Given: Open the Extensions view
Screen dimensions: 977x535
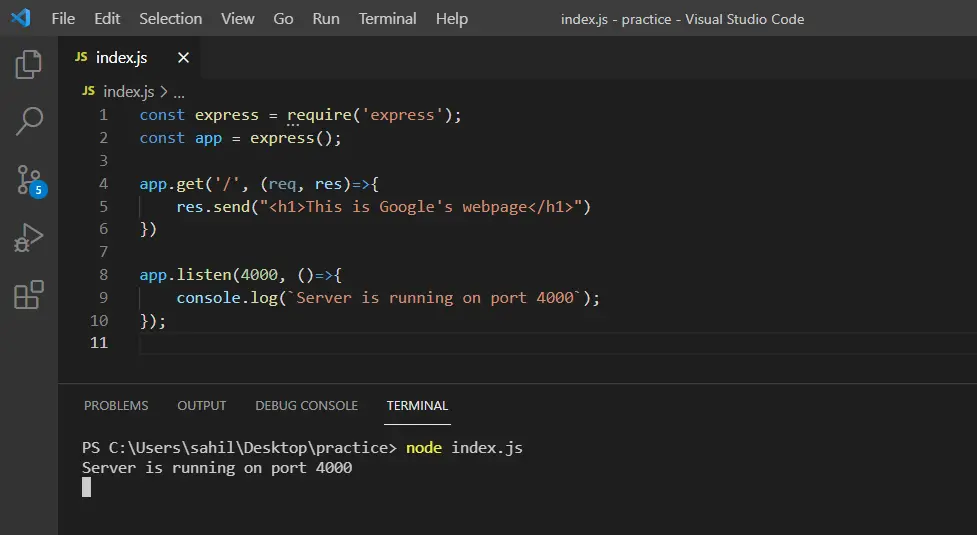Looking at the screenshot, I should coord(29,295).
